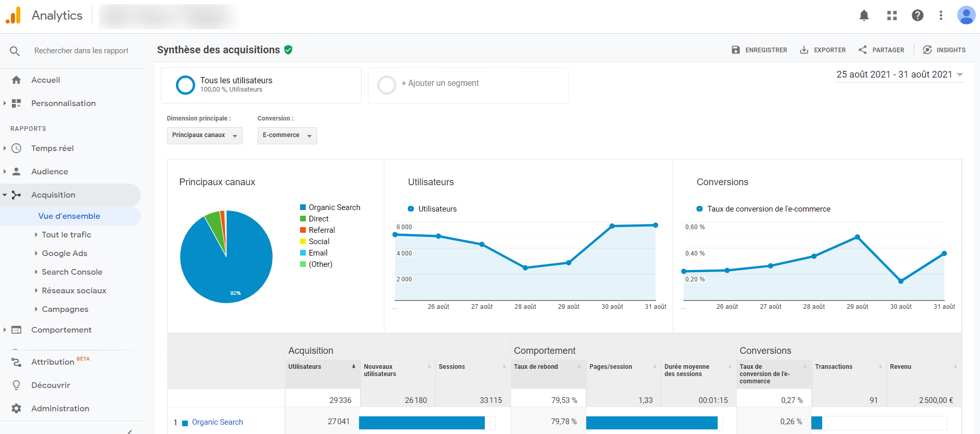Click the Organic Search blue legend swatch
Screen dimensions: 980x434
pos(303,207)
